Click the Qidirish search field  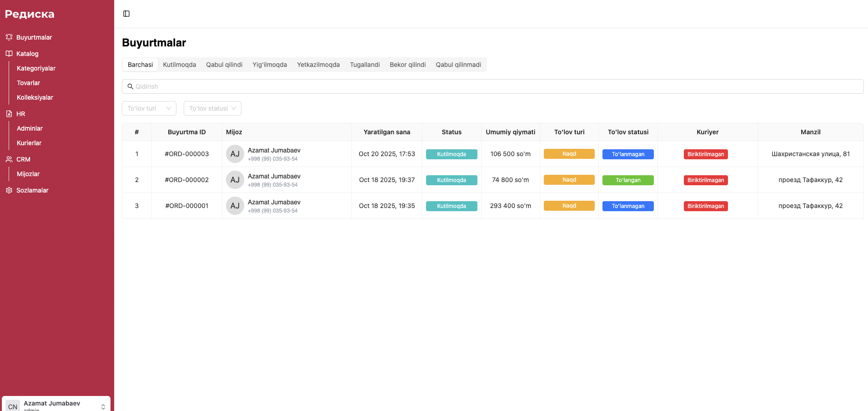click(x=496, y=86)
